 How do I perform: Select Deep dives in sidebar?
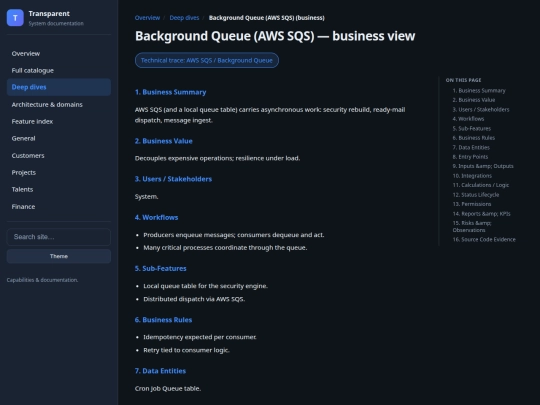tap(59, 87)
